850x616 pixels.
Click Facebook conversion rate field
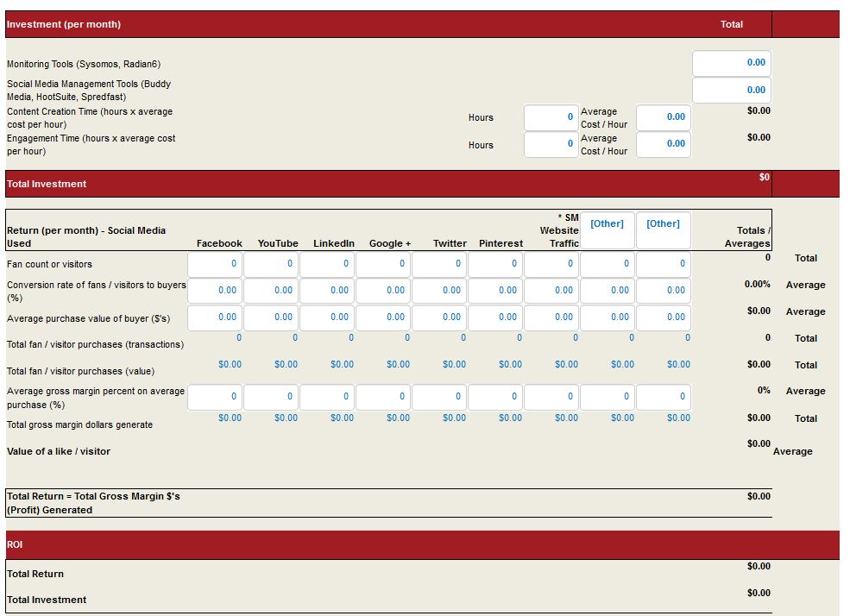215,291
